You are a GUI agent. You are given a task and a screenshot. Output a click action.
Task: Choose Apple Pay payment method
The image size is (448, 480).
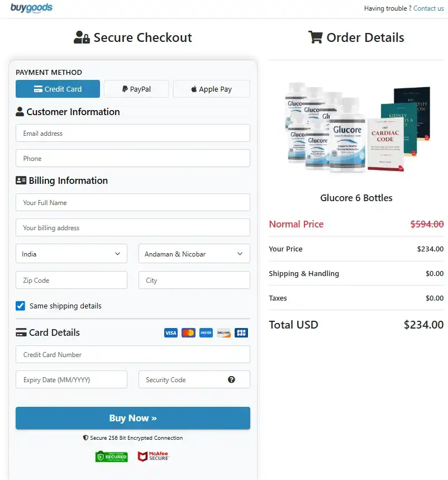[212, 89]
